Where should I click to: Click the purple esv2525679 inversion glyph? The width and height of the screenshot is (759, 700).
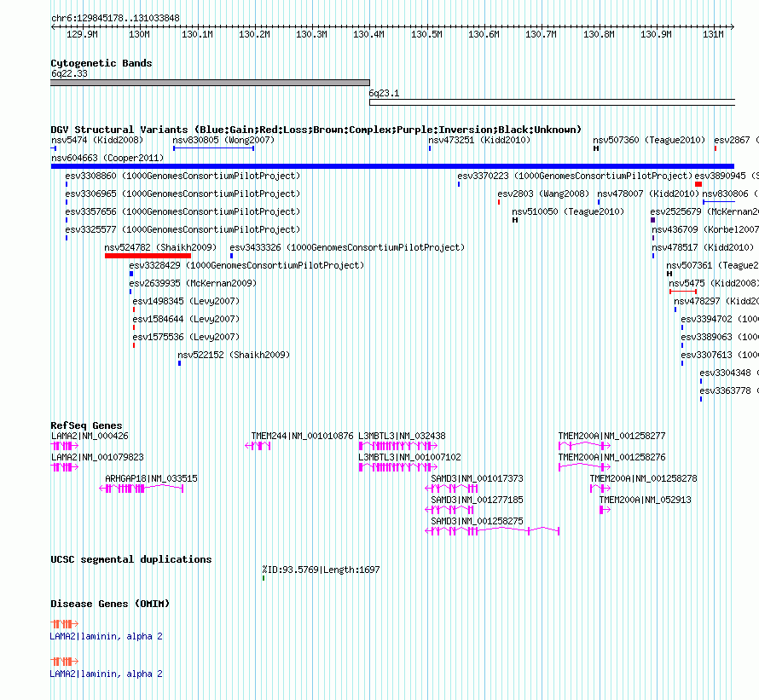pos(653,220)
